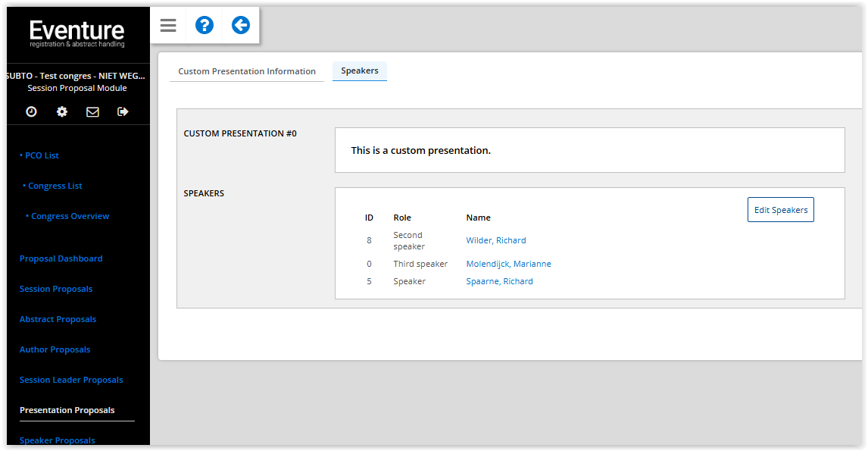Navigate to Proposal Dashboard
Screen dimensions: 868x451
coord(61,258)
